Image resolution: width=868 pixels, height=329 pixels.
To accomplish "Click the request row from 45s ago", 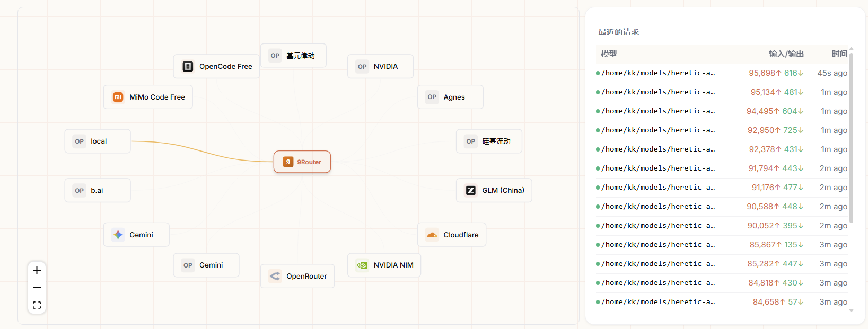I will tap(722, 73).
